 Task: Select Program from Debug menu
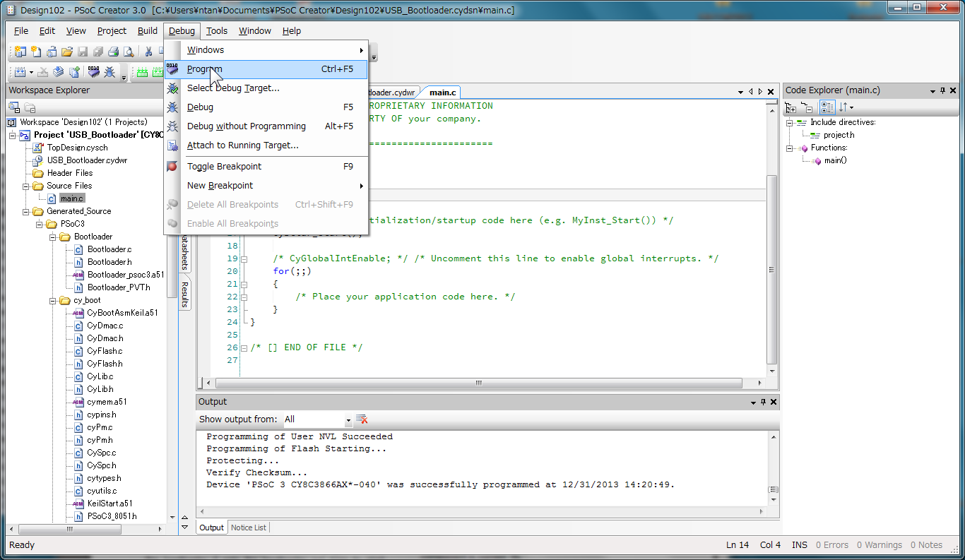pos(266,69)
